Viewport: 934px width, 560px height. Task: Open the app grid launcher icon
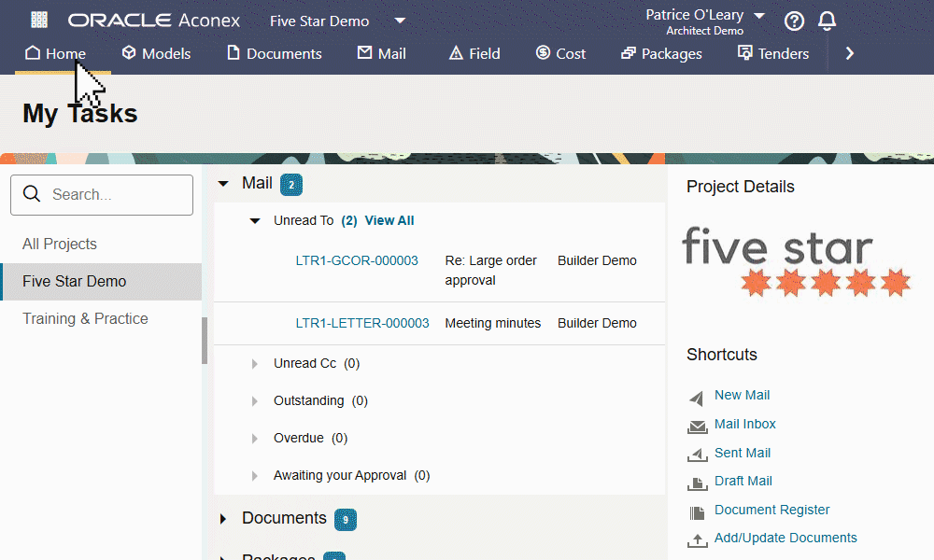coord(39,20)
